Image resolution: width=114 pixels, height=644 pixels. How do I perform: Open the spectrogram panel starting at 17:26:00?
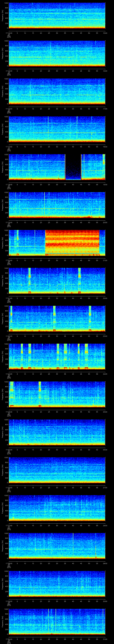coord(57,470)
